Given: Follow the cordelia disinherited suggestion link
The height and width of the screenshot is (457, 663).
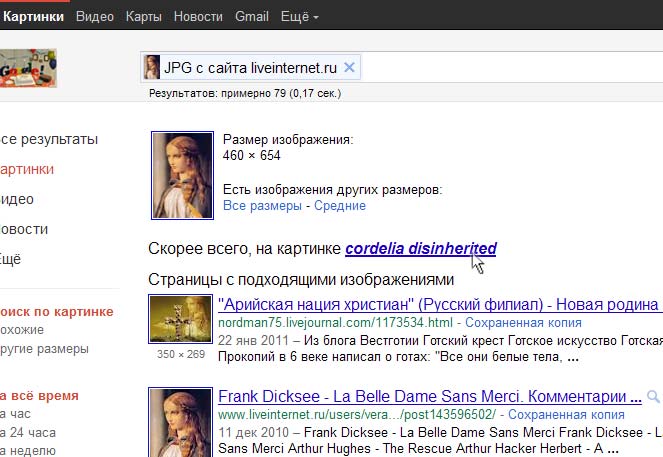Looking at the screenshot, I should (x=421, y=249).
